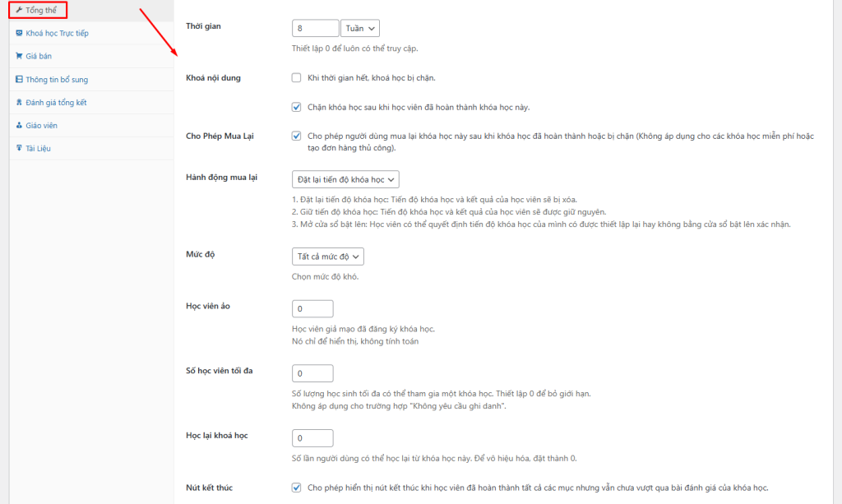Open the Giáo viên tab
842x504 pixels.
[41, 126]
